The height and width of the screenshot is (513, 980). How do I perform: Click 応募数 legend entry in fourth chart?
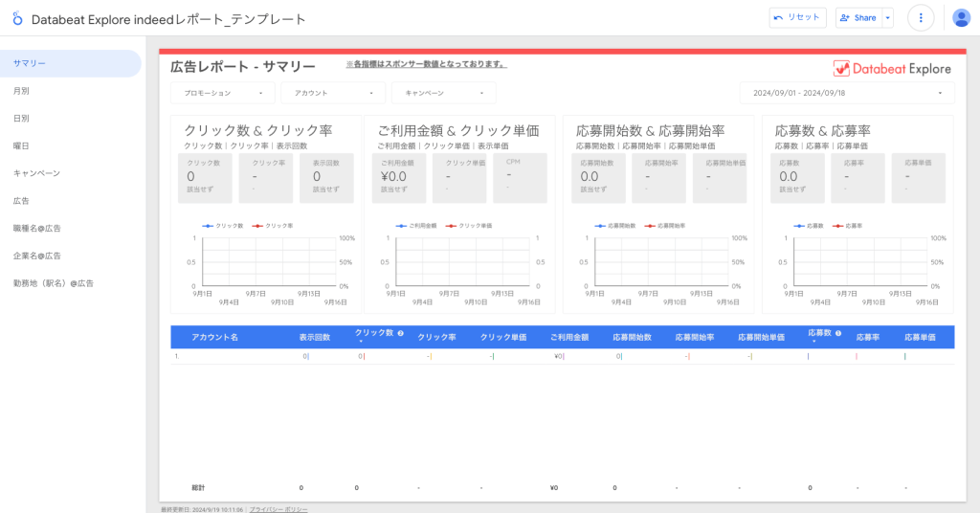click(x=809, y=226)
